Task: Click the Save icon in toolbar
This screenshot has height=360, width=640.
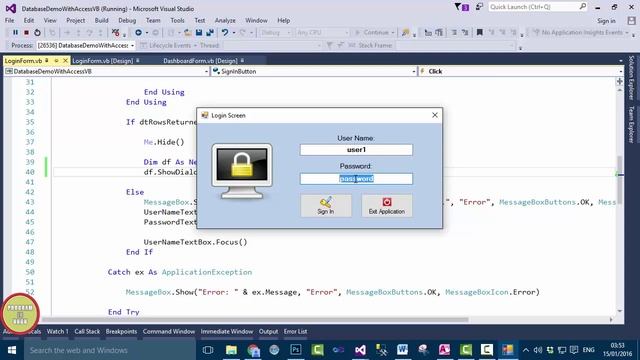Action: coord(199,33)
